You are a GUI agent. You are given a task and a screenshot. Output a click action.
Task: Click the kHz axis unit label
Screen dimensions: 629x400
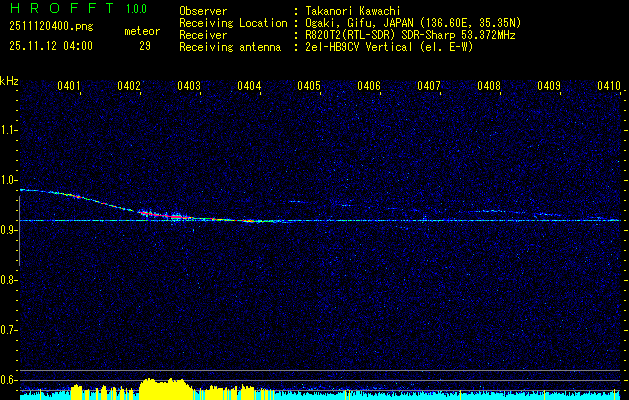[10, 80]
